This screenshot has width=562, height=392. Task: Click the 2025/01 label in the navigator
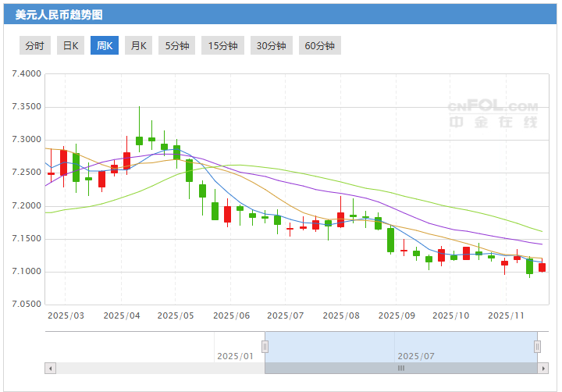pos(235,356)
